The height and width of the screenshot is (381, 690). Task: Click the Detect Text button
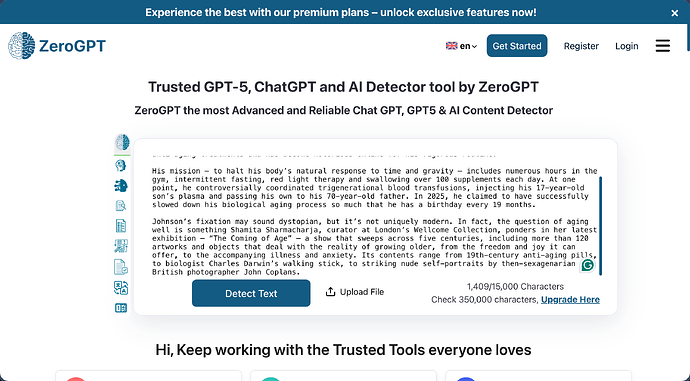[251, 293]
